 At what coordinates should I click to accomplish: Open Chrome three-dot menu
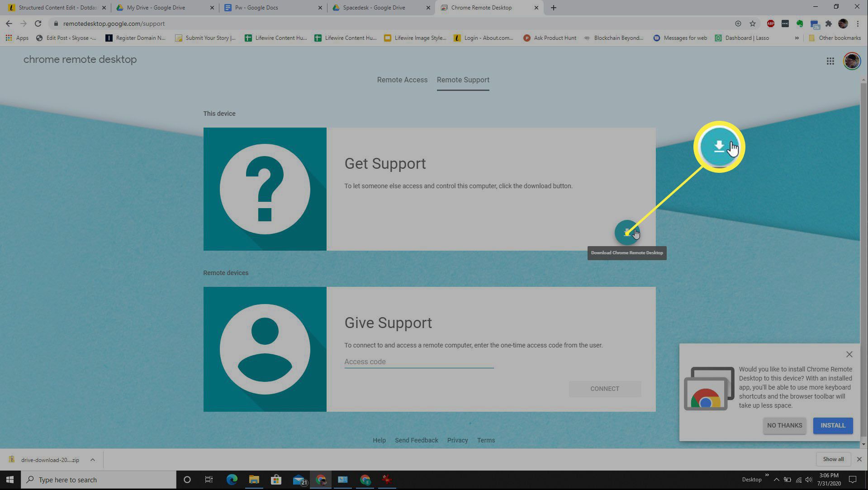click(x=858, y=24)
